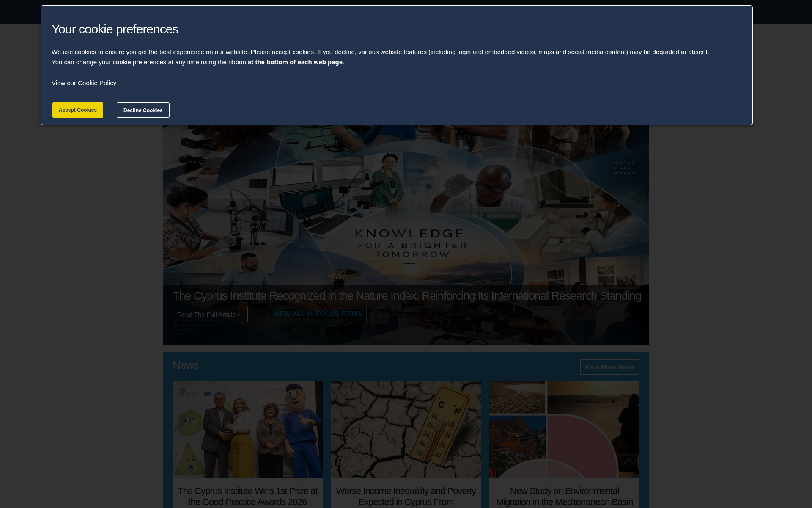Click the Knowledge For A Brighter Tomorrow banner

point(410,244)
